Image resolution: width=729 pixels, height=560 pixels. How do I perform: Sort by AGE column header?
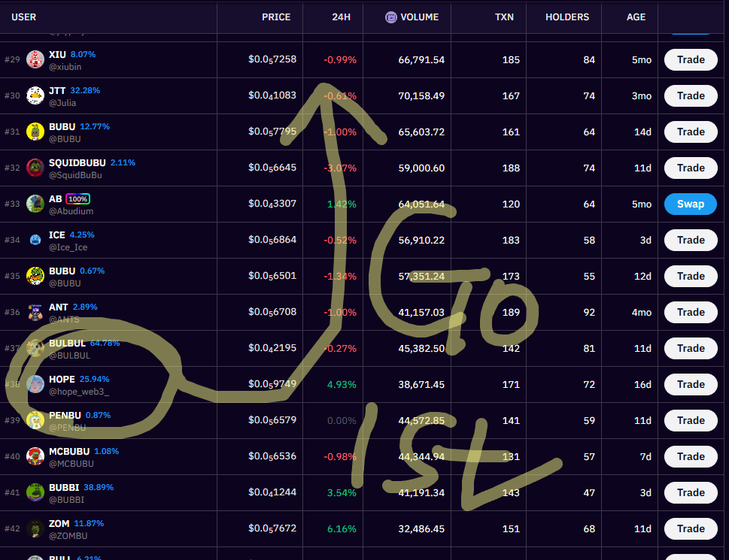[x=636, y=17]
